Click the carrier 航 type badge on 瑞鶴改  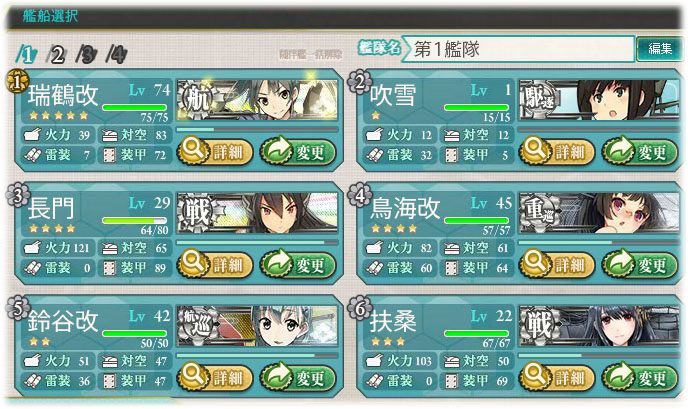coord(197,100)
